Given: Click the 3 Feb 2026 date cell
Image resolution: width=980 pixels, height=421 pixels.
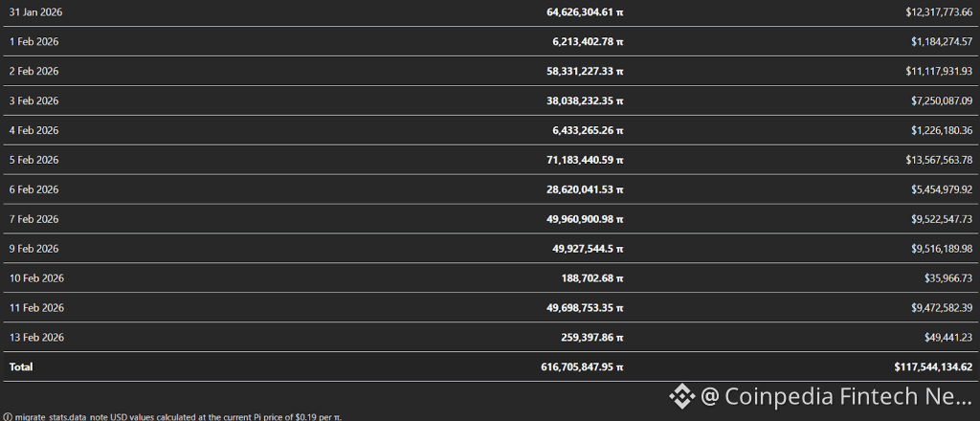Looking at the screenshot, I should tap(33, 100).
